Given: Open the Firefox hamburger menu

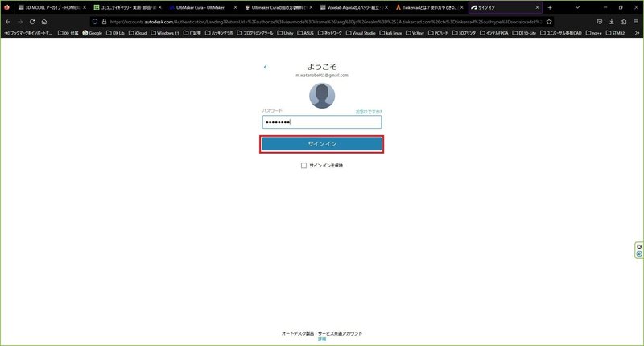Looking at the screenshot, I should click(636, 22).
